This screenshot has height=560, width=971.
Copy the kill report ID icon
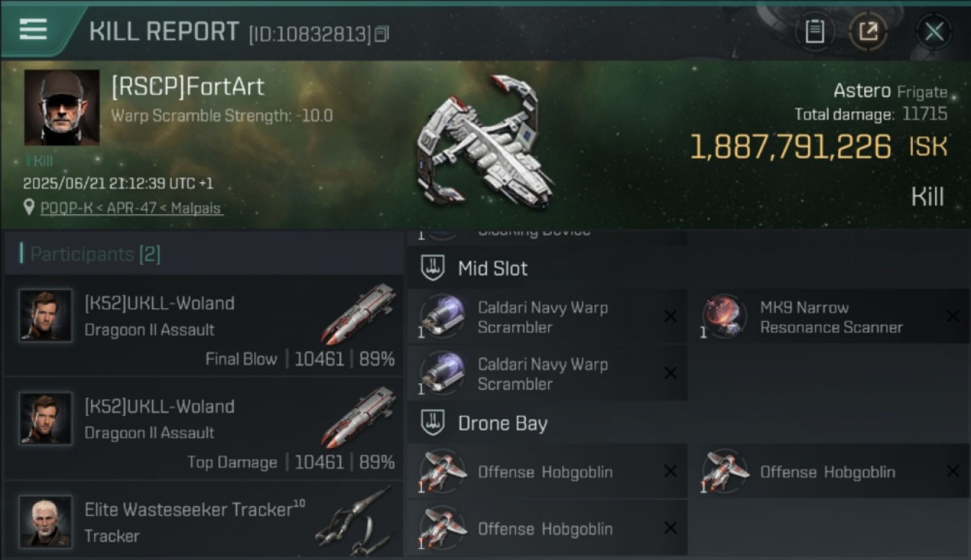coord(382,34)
